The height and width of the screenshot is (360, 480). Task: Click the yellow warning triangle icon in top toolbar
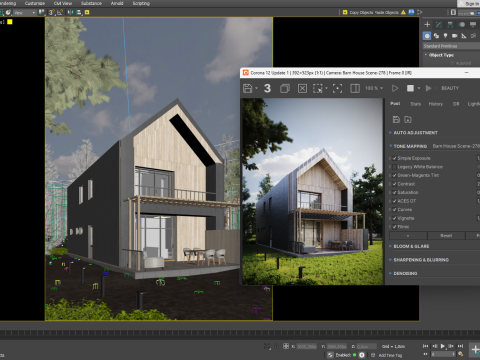pos(403,12)
